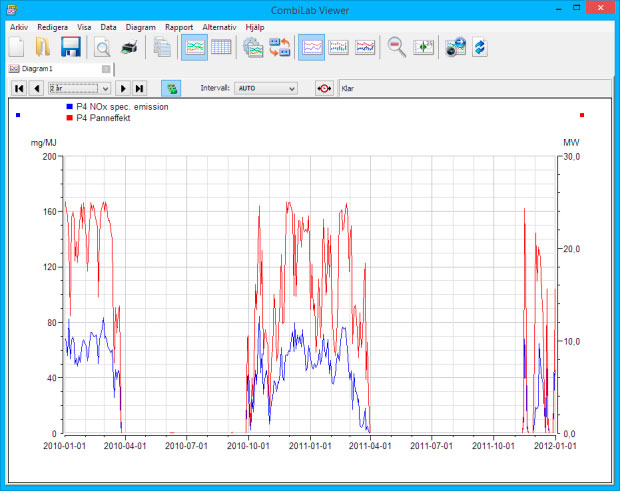Click the swap series arrows icon

(x=280, y=47)
